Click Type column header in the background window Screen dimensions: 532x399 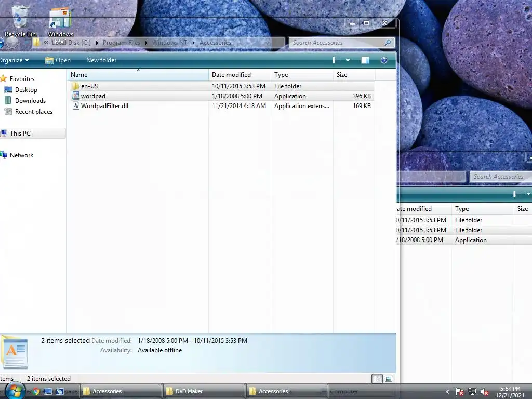pyautogui.click(x=483, y=209)
